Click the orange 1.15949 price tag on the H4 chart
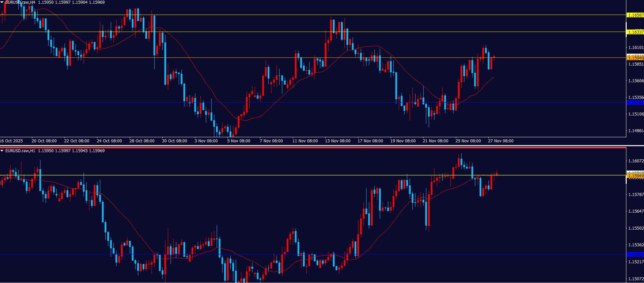Screen dimensions: 644x283 pyautogui.click(x=635, y=58)
